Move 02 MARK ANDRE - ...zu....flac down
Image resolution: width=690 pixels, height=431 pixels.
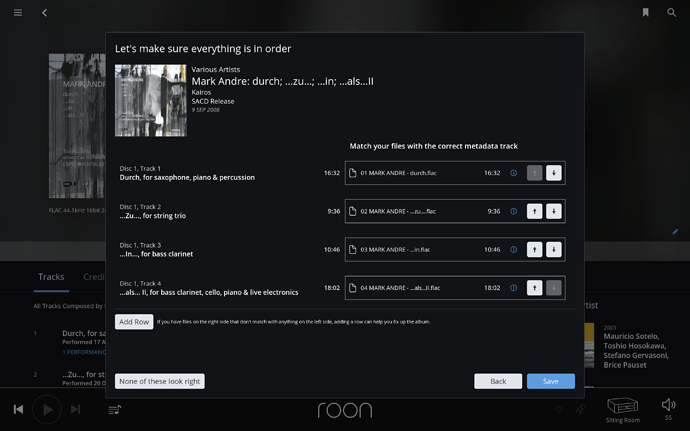(554, 211)
